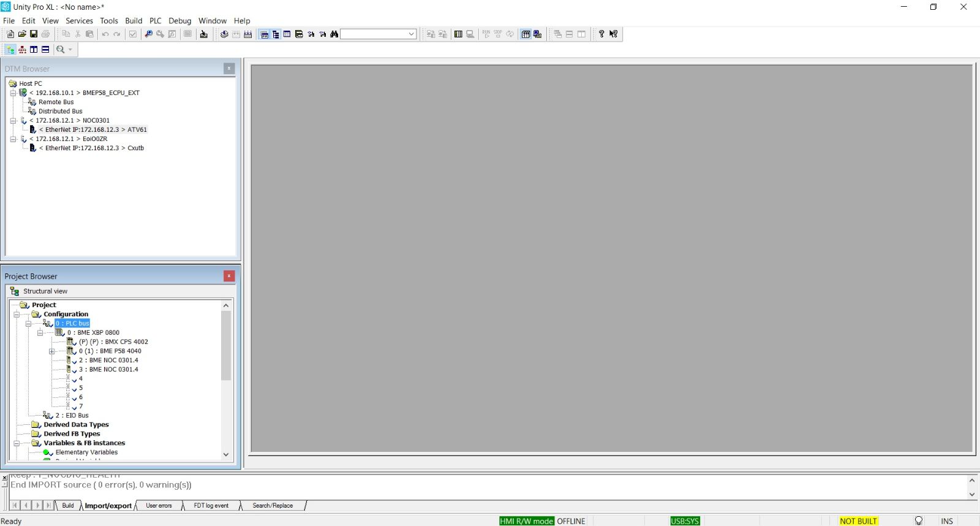Close the DTM Browser panel
This screenshot has height=526, width=980.
229,69
